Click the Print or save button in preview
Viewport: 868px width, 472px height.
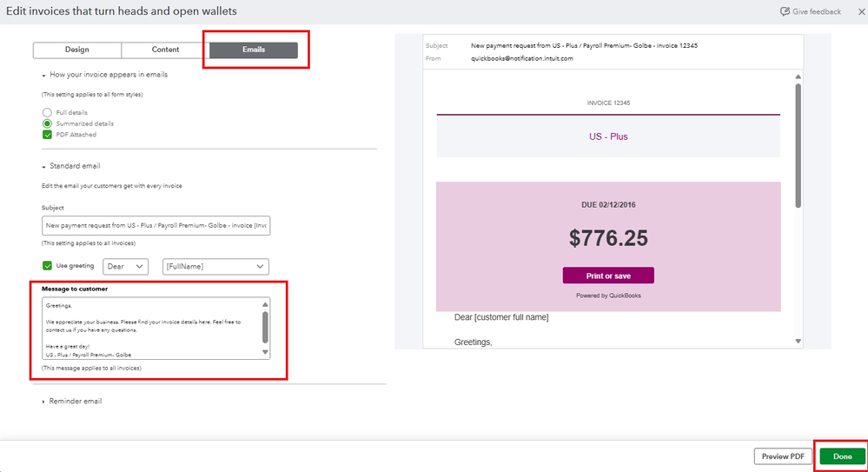point(608,276)
